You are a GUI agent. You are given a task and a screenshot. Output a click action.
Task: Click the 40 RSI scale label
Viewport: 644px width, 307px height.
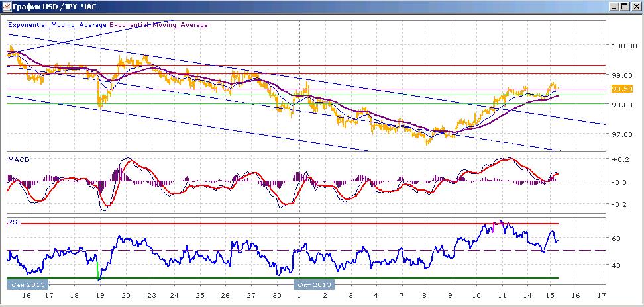point(616,265)
